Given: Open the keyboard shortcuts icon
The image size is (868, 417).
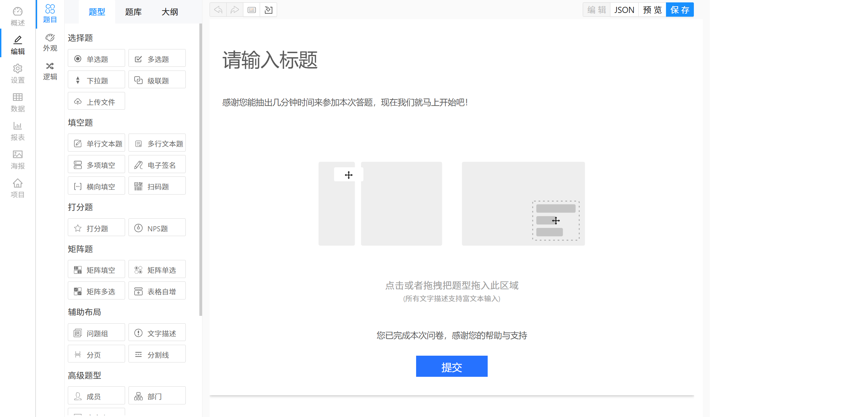Looking at the screenshot, I should (252, 10).
